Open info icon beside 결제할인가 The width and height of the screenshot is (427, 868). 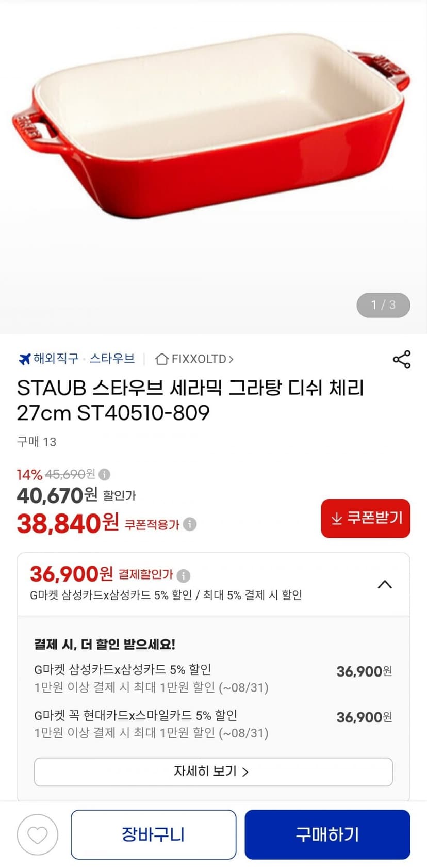click(x=184, y=575)
